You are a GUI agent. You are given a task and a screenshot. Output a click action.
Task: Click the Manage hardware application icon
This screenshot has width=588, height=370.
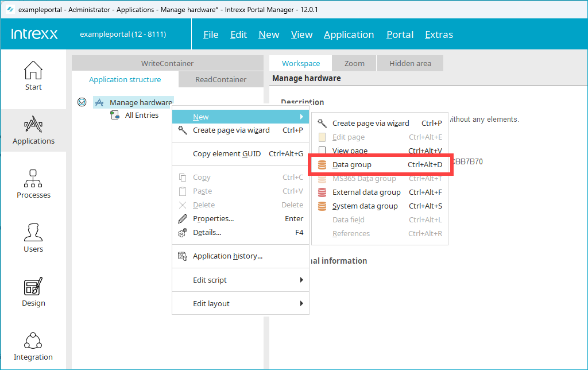click(x=99, y=102)
